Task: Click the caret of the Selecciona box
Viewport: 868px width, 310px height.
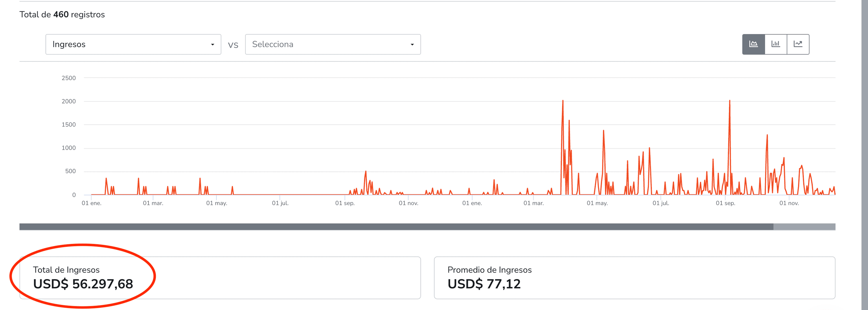Action: (x=412, y=44)
